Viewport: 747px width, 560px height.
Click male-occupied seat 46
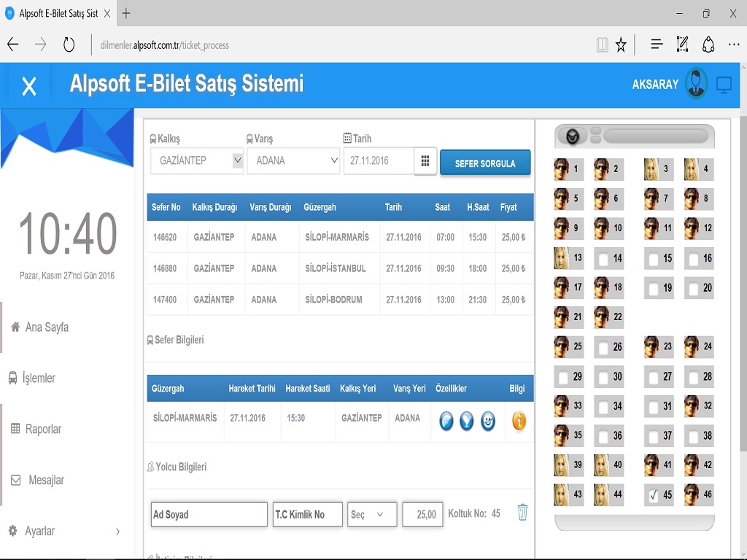698,495
